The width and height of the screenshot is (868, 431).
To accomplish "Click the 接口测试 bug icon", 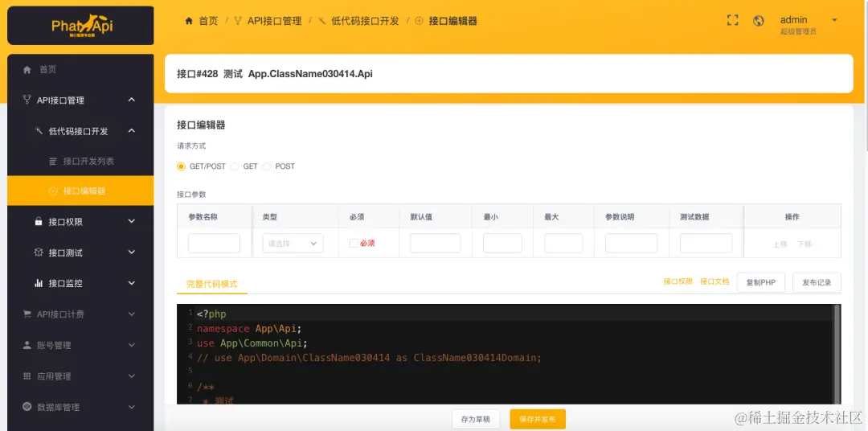I will coord(39,252).
